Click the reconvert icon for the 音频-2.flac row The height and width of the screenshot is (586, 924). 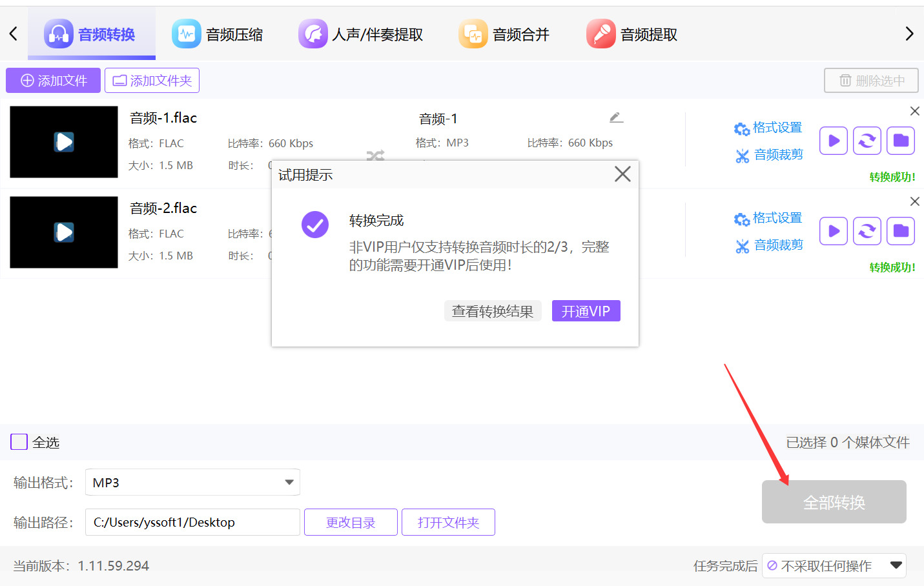tap(867, 231)
